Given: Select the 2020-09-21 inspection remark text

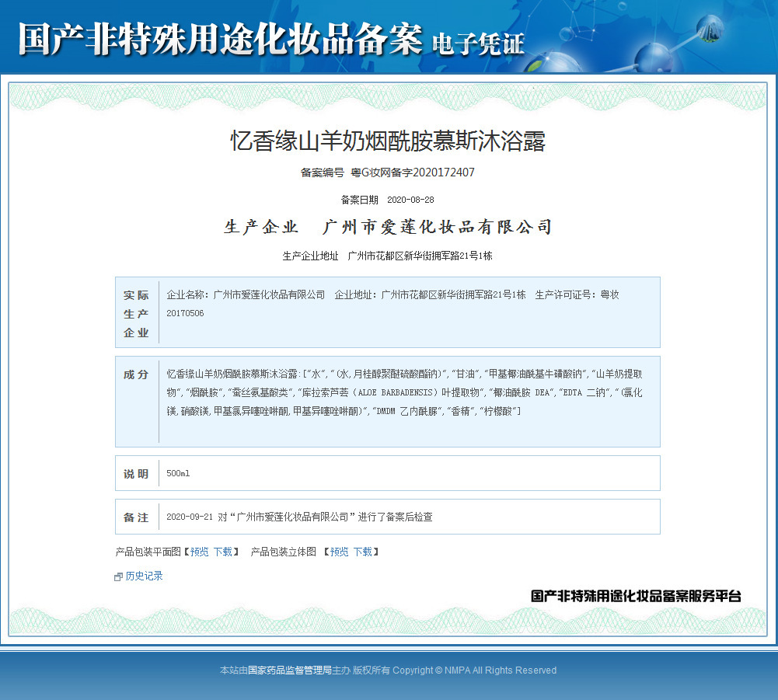Looking at the screenshot, I should [x=299, y=517].
